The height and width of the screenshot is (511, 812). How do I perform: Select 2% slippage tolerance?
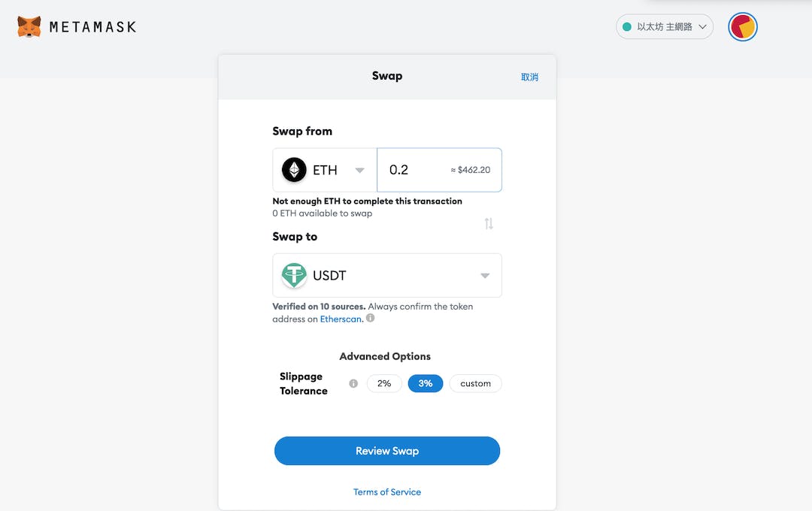[384, 383]
